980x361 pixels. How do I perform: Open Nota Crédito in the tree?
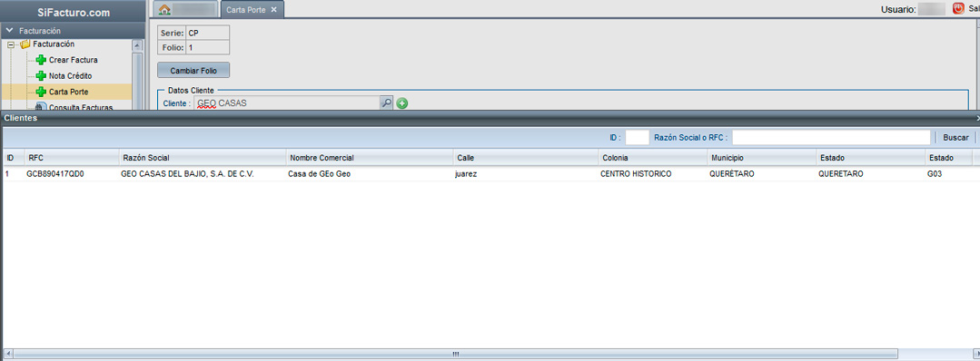pos(70,75)
